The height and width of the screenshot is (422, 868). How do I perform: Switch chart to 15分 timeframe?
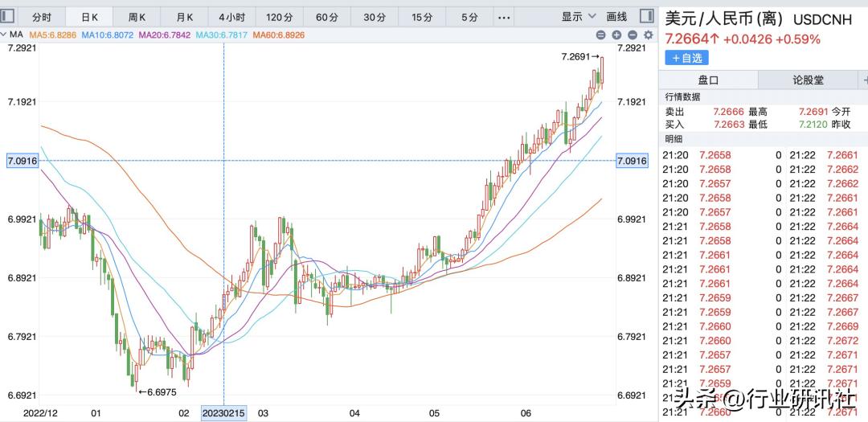point(422,17)
